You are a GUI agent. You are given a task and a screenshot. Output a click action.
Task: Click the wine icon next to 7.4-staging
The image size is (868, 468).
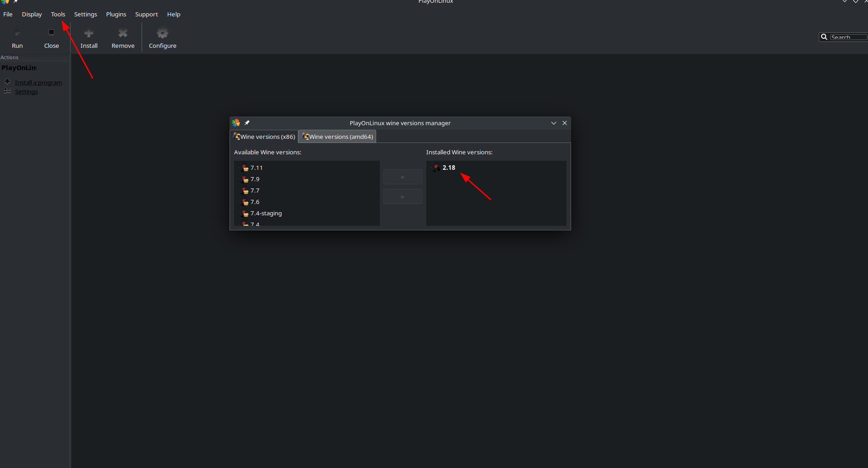click(245, 213)
